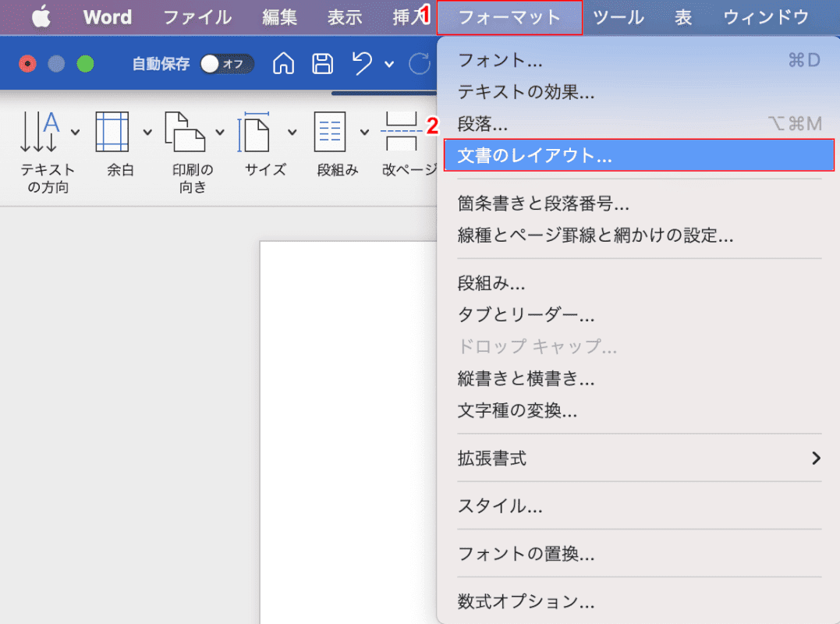Viewport: 840px width, 624px height.
Task: Open the フォーマット menu
Action: 509,18
